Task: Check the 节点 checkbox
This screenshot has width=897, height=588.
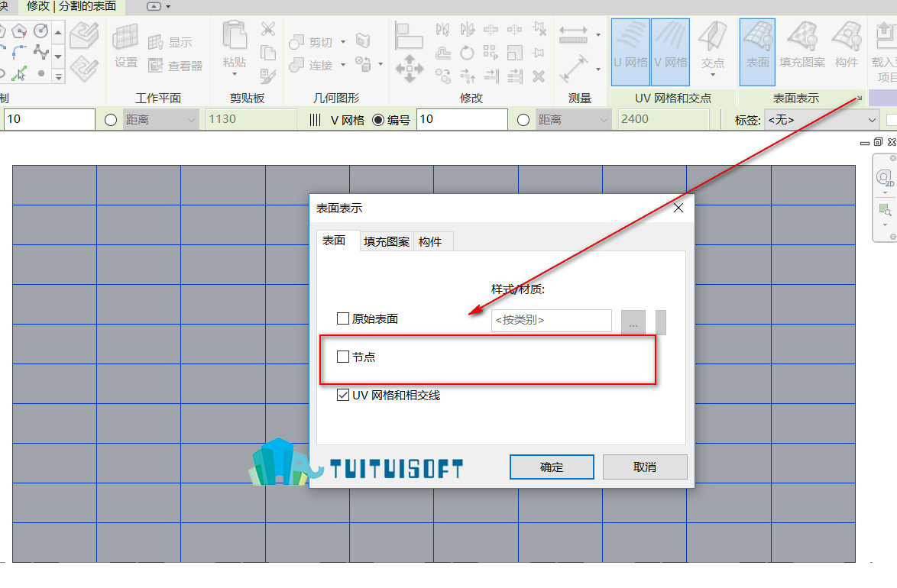Action: (342, 357)
